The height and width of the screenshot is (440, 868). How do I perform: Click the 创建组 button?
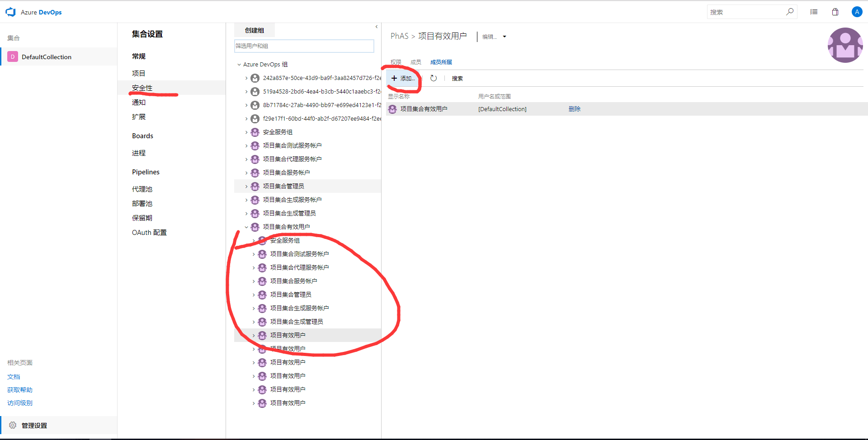pos(254,30)
